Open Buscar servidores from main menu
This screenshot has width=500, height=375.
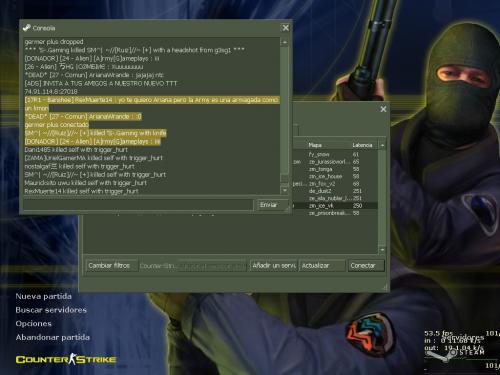pyautogui.click(x=51, y=310)
